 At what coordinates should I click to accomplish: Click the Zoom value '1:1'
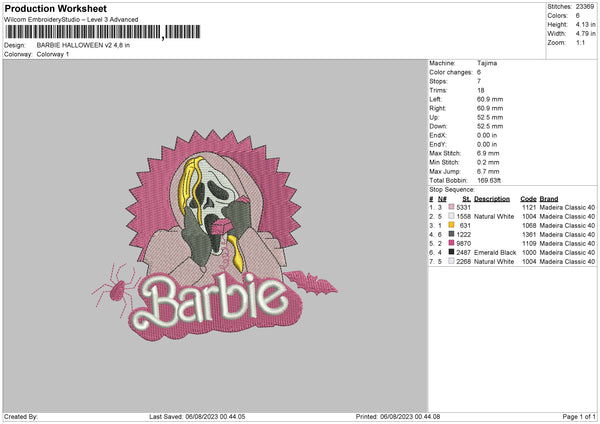(580, 43)
